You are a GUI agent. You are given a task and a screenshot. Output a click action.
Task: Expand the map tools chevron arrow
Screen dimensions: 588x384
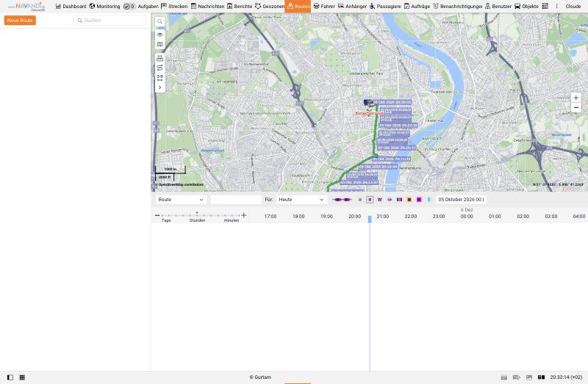[x=159, y=87]
